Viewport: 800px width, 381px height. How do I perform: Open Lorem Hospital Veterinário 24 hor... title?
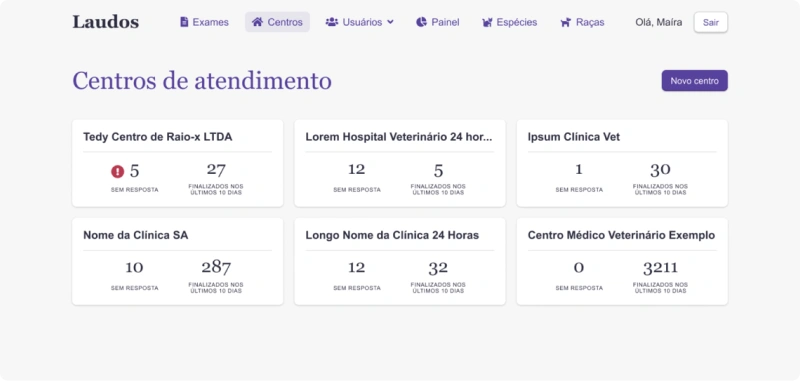pos(399,137)
